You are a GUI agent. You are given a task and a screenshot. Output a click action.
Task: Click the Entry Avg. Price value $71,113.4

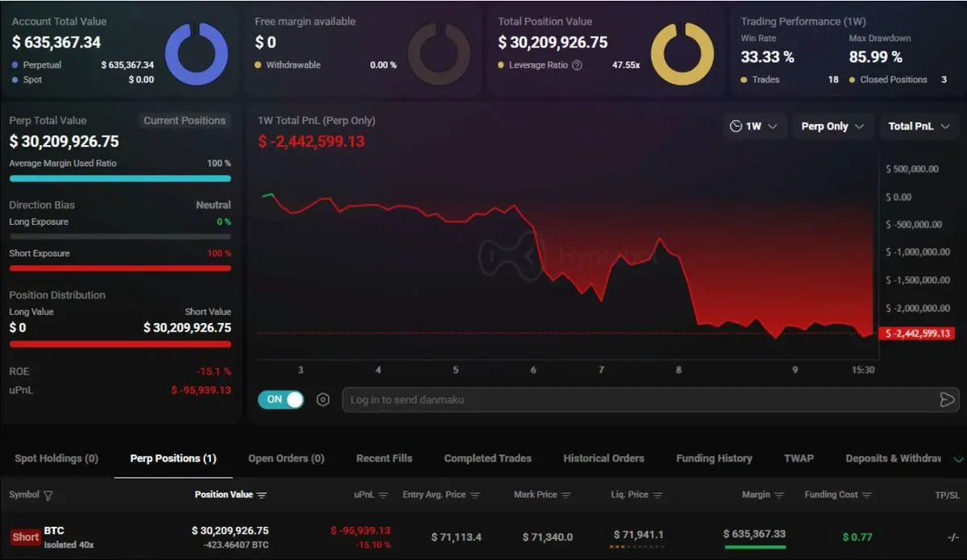click(x=456, y=537)
